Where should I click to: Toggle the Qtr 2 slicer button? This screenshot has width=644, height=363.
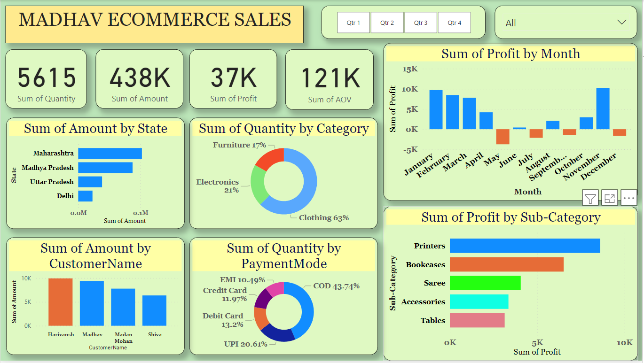point(387,23)
